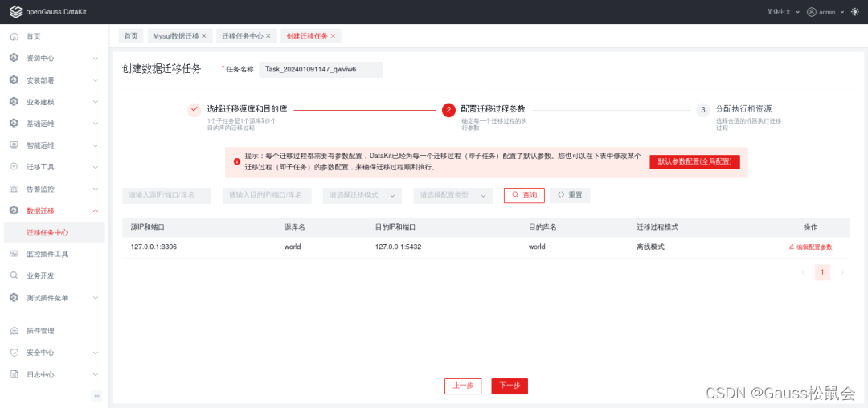Image resolution: width=868 pixels, height=408 pixels.
Task: Click the 迁移工具 sidebar icon
Action: [14, 167]
